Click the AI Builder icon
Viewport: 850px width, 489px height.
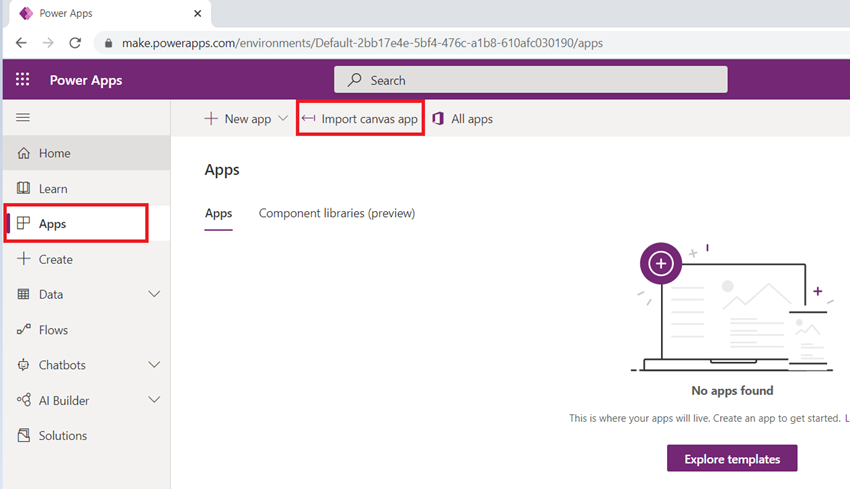(23, 400)
